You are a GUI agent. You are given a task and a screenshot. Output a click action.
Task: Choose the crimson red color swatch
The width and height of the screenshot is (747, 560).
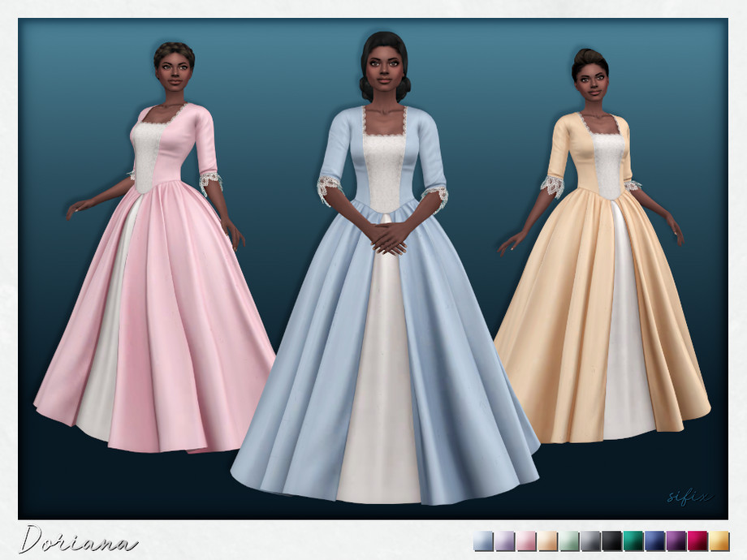(697, 541)
